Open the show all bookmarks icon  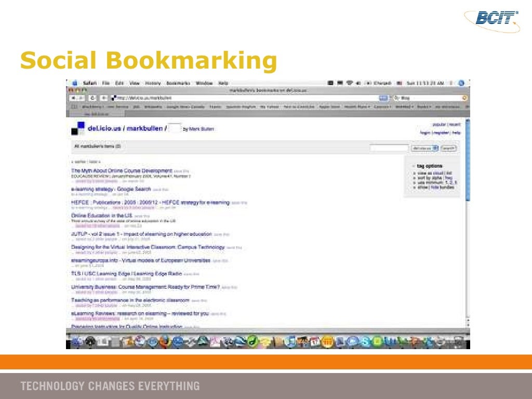tap(74, 107)
